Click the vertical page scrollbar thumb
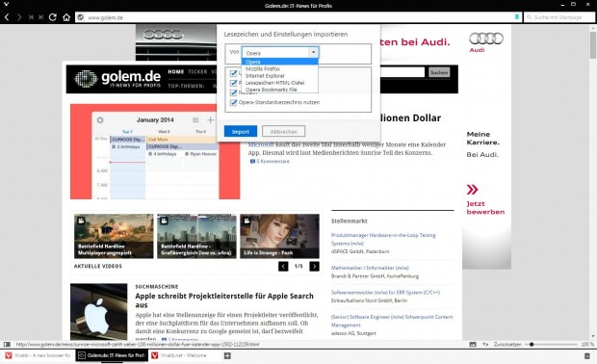Image resolution: width=597 pixels, height=364 pixels. tap(593, 44)
